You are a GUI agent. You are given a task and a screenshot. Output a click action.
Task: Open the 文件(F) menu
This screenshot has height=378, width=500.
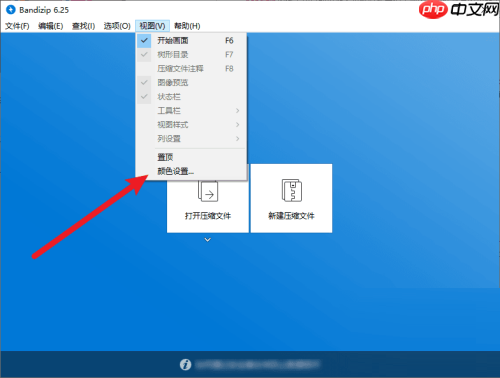[x=17, y=26]
